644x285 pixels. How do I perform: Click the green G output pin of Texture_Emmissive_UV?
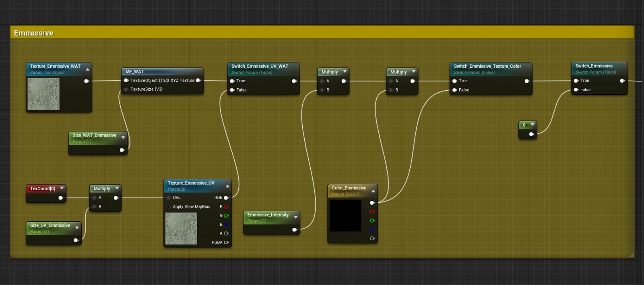click(226, 216)
